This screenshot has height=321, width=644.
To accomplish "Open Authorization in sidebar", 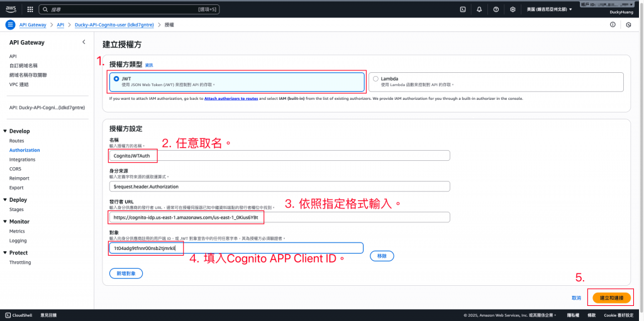I will pos(25,150).
